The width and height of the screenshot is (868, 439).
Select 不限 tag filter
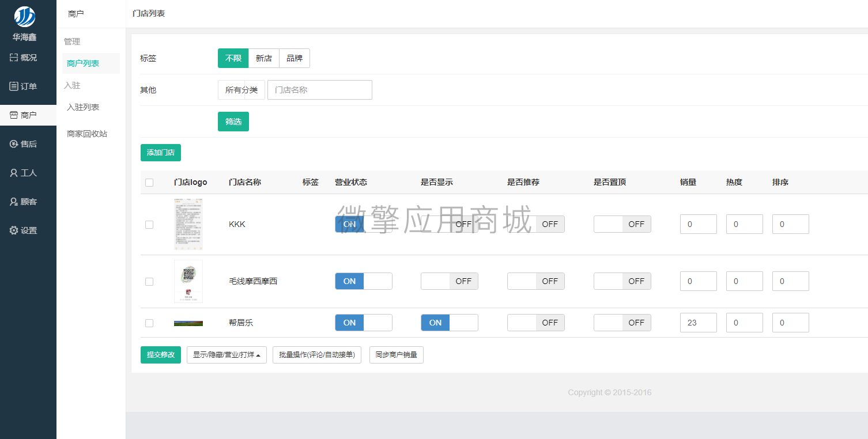coord(233,58)
